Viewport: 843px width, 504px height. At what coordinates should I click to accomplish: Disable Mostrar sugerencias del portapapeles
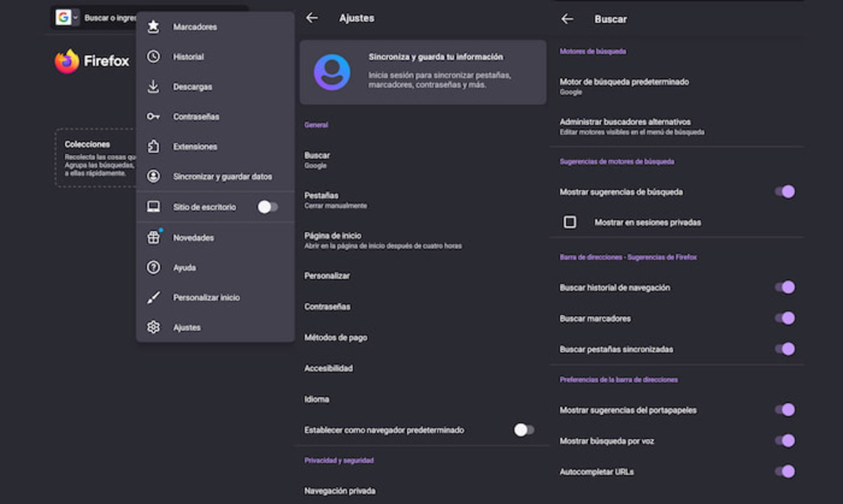tap(784, 410)
